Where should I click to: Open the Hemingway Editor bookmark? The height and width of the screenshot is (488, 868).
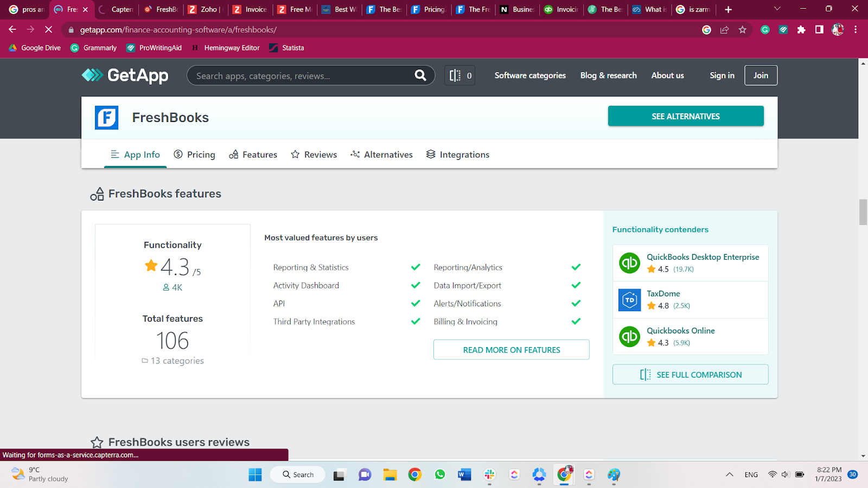coord(225,48)
